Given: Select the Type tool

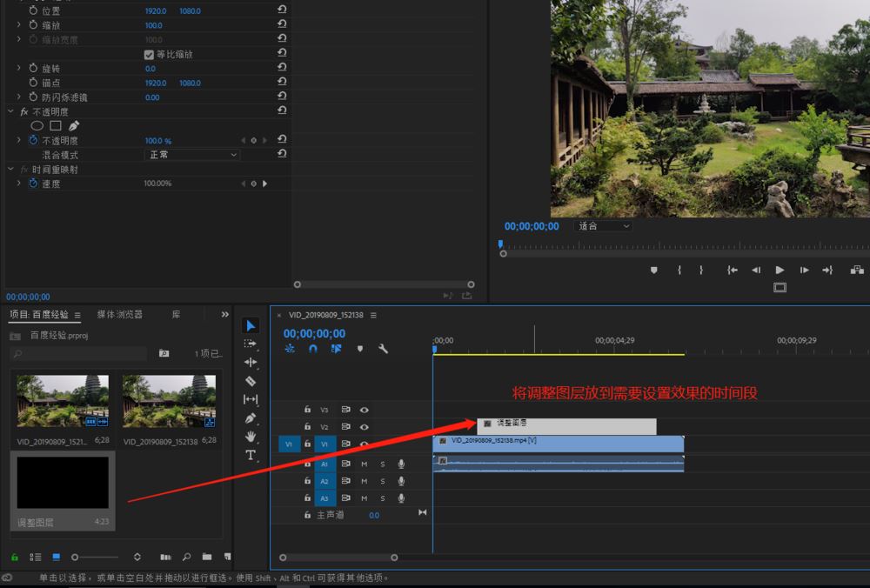Looking at the screenshot, I should pos(251,456).
